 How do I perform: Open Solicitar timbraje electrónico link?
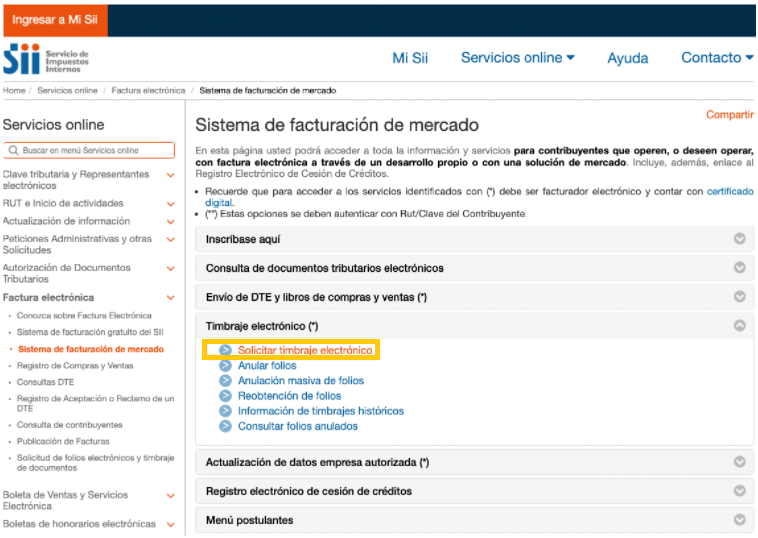(305, 350)
